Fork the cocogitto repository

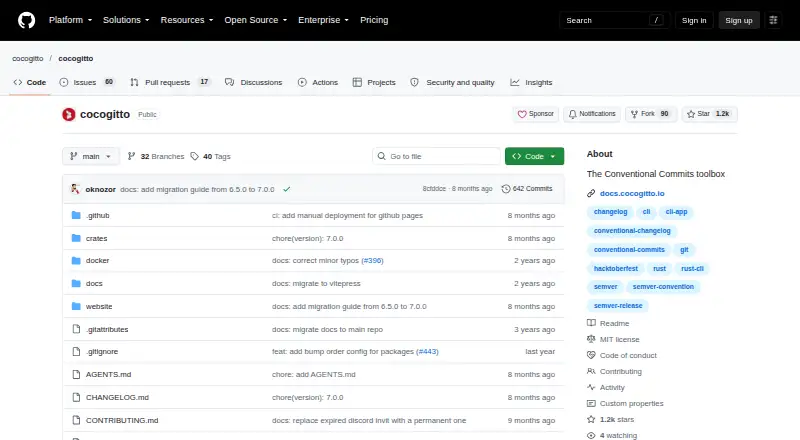point(651,114)
